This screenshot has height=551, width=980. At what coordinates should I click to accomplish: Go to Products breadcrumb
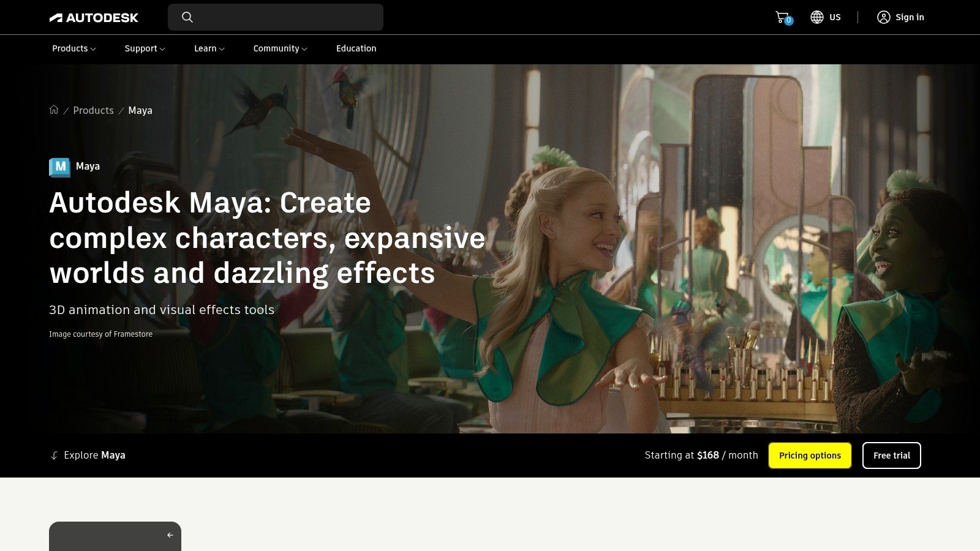tap(93, 110)
